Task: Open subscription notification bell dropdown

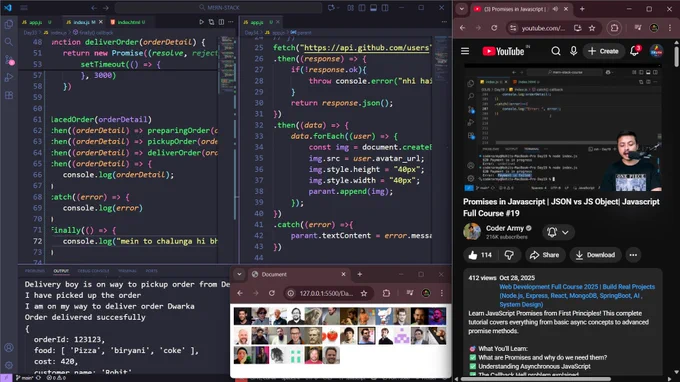Action: coord(558,232)
